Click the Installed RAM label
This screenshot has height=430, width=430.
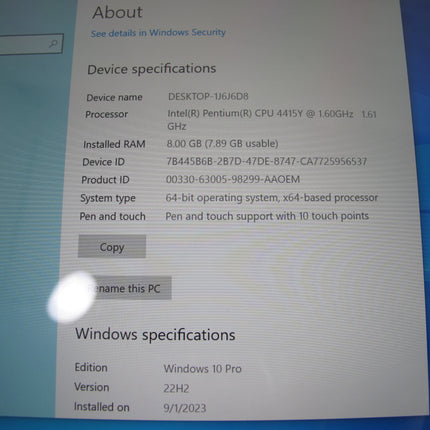tap(114, 144)
